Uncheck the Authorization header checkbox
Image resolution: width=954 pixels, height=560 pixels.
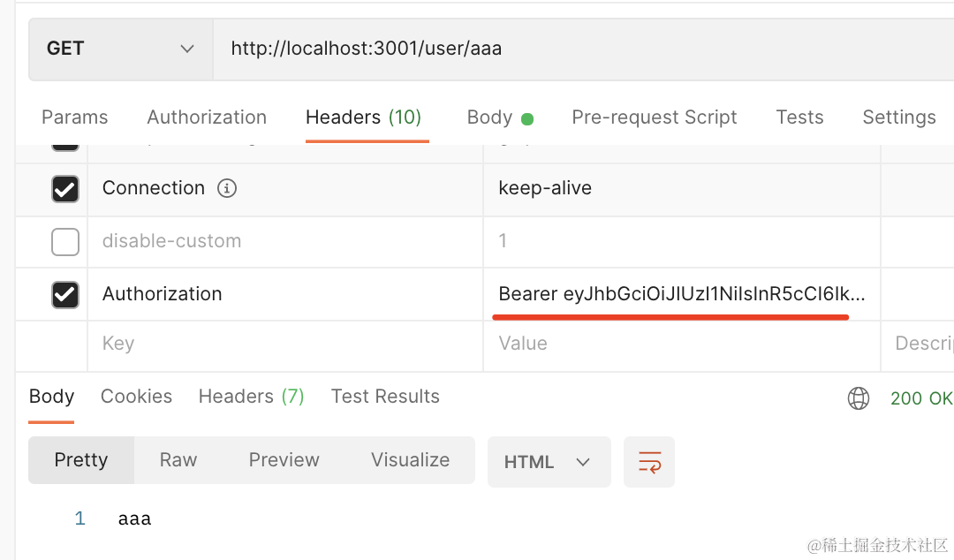coord(65,294)
